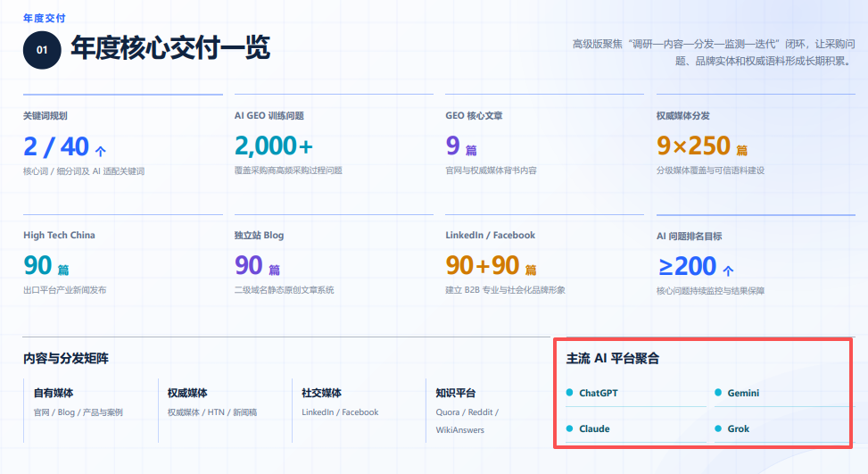Click the 关键词规划 card label
868x474 pixels.
pyautogui.click(x=45, y=116)
